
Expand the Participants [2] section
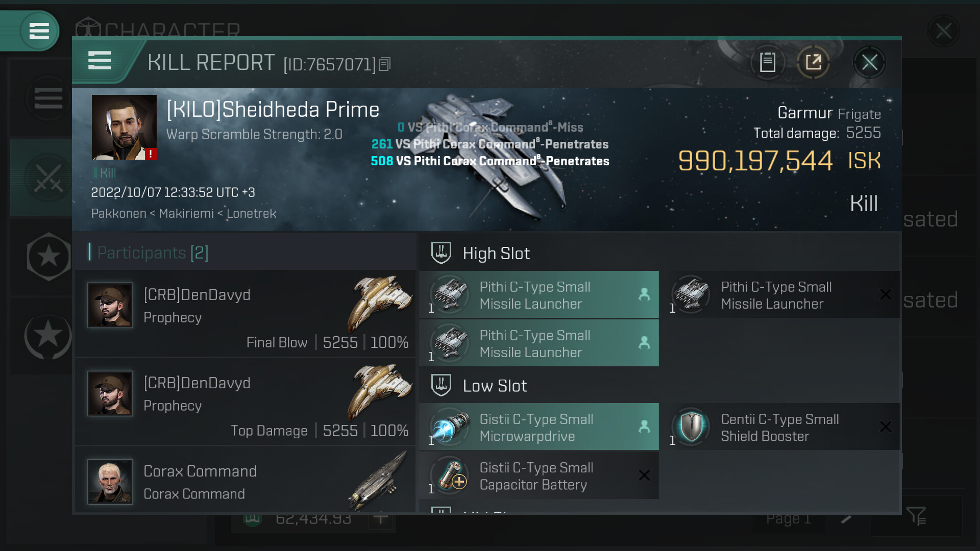pyautogui.click(x=153, y=253)
